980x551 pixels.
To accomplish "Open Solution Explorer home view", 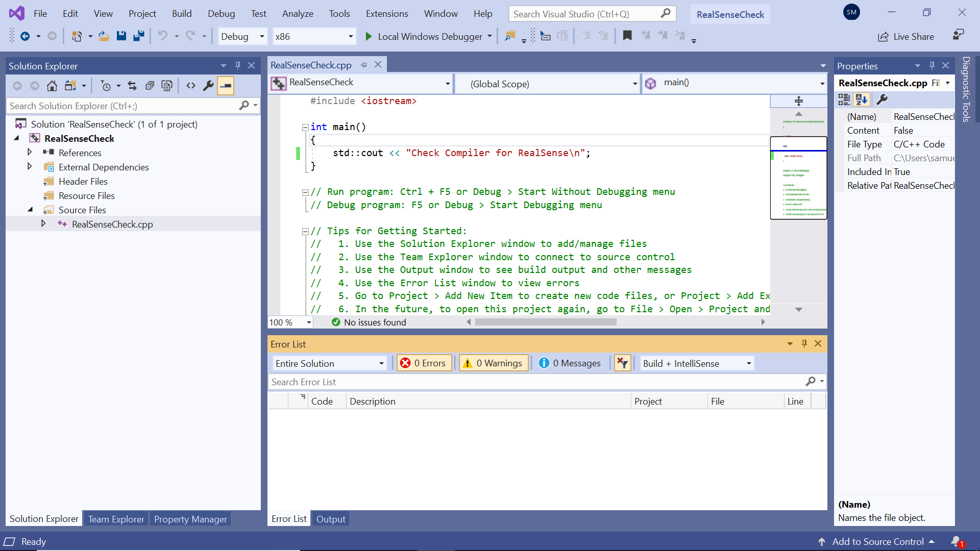I will click(52, 86).
